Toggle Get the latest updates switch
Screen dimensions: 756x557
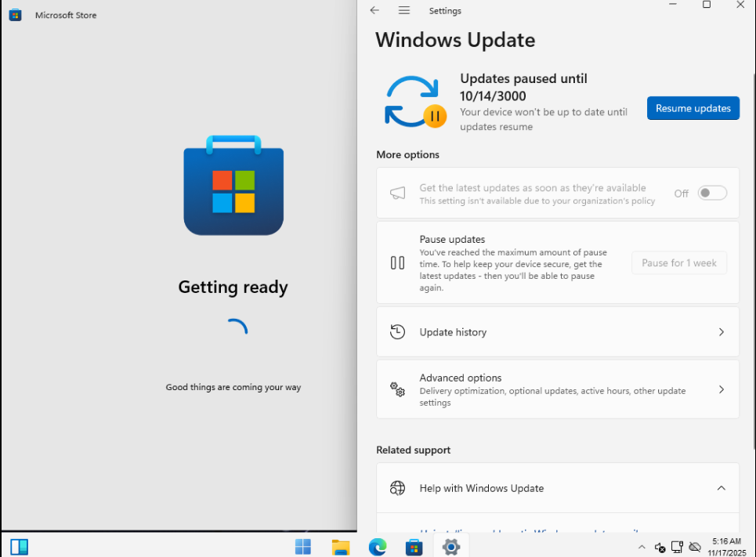pos(712,194)
